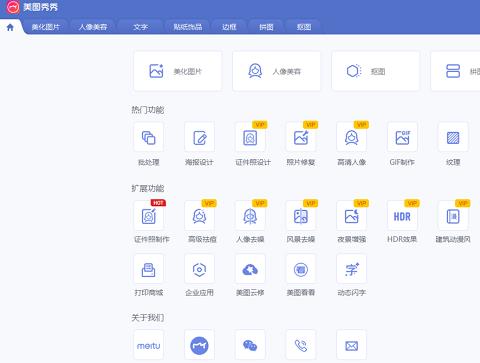Open the HDR效果 icon

click(x=402, y=216)
